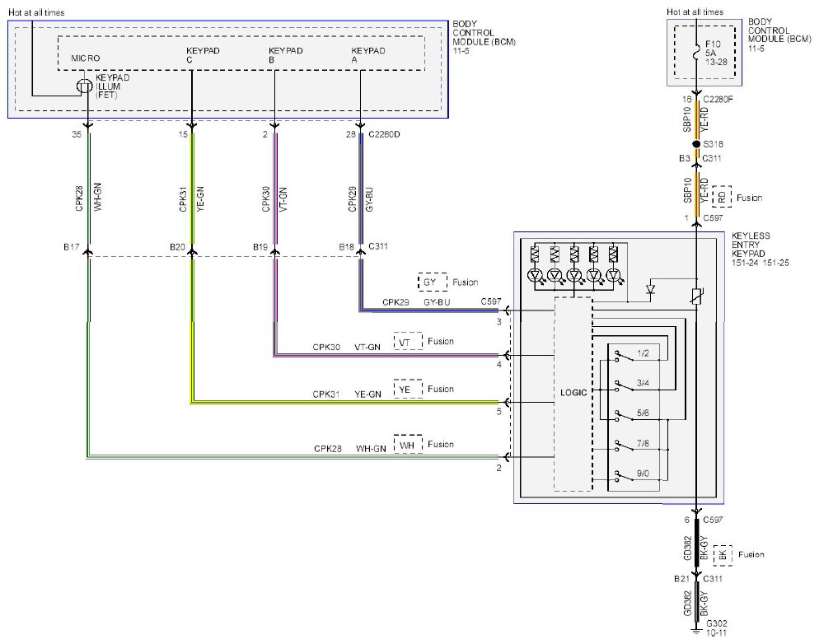Click the 9/0 keypad switch symbol
Viewport: 819px width, 644px height.
coord(623,477)
